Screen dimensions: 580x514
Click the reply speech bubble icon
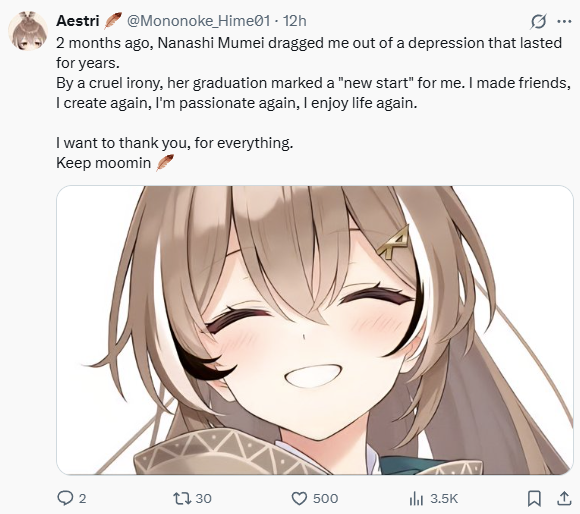tap(65, 498)
